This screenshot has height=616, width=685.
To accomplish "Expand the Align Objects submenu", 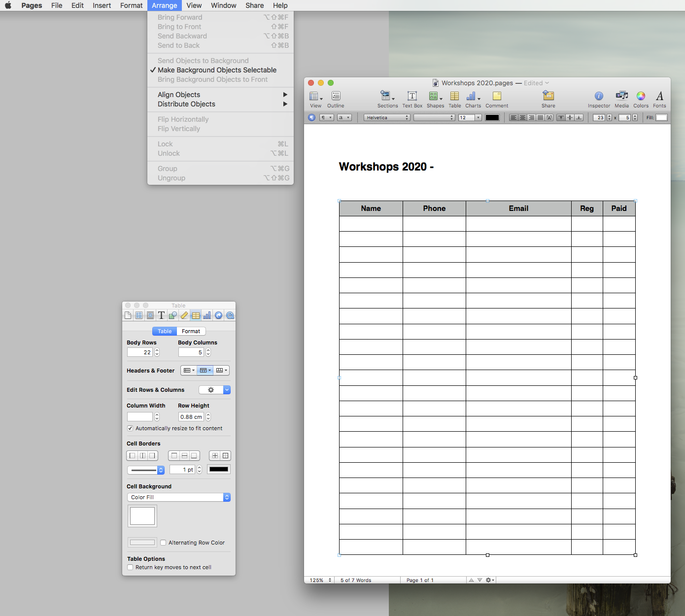I will (220, 95).
